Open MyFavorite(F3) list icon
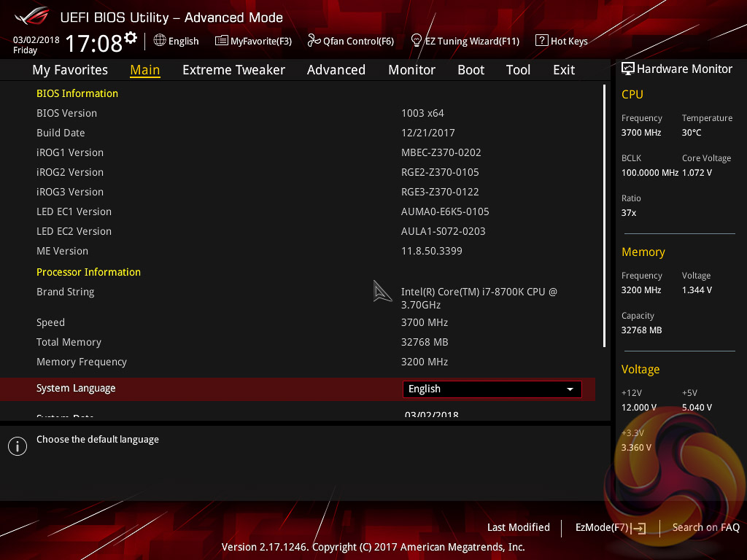This screenshot has height=560, width=747. pos(222,41)
